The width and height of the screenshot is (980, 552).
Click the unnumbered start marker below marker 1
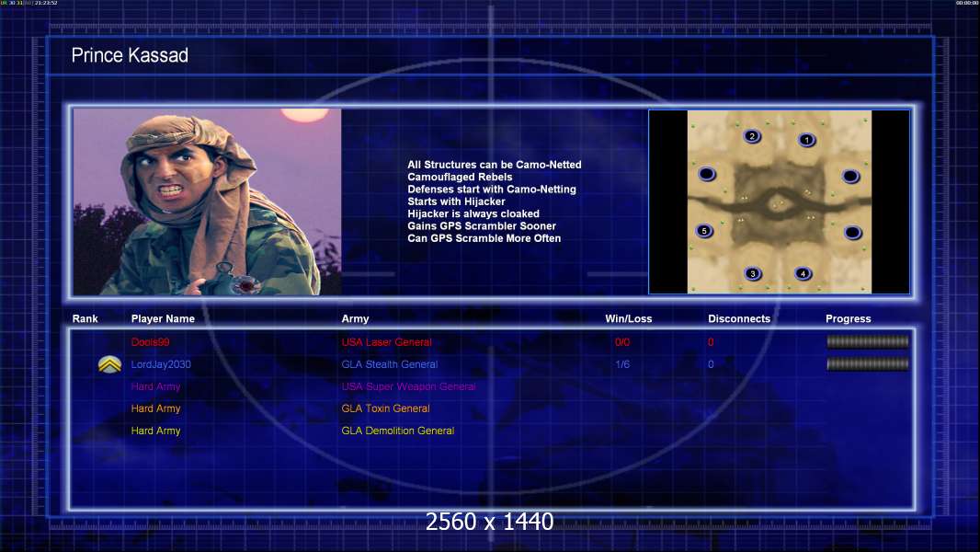(850, 177)
